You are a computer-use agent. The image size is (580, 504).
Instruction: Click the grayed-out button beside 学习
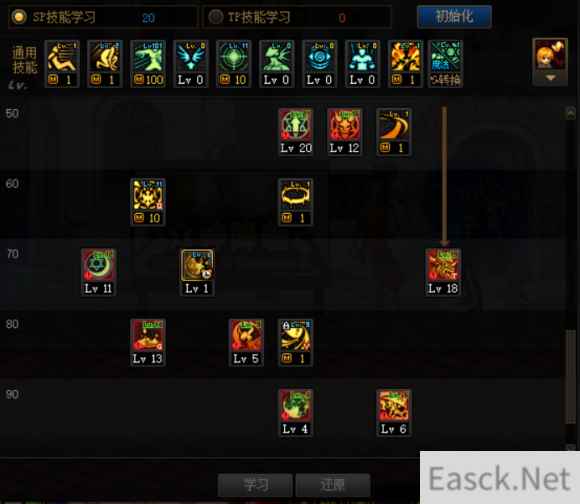click(x=333, y=485)
